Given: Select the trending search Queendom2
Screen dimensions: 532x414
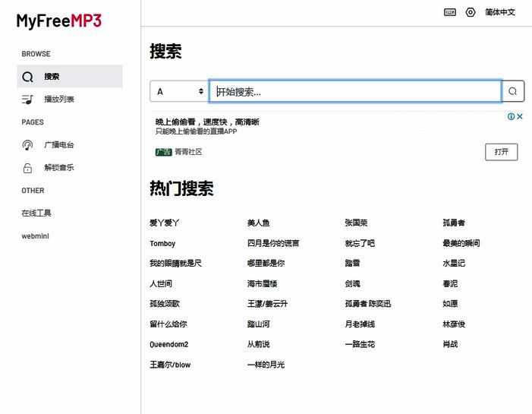Looking at the screenshot, I should pos(168,344).
